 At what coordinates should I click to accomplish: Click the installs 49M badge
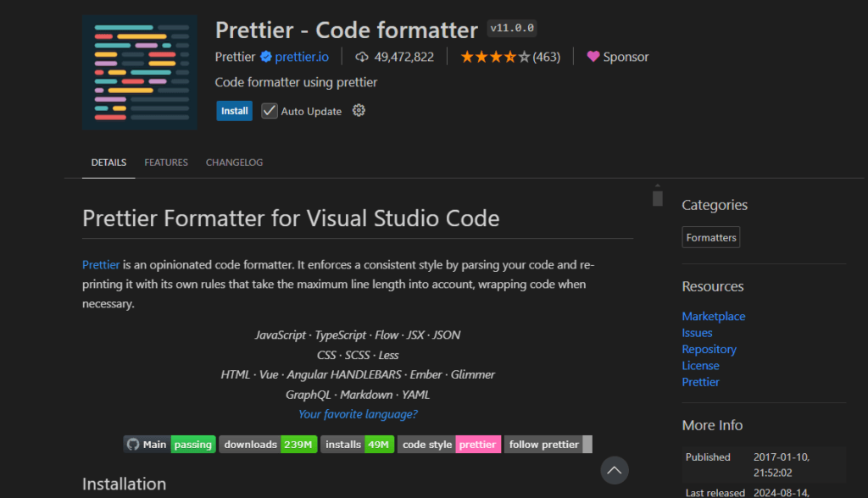click(357, 445)
